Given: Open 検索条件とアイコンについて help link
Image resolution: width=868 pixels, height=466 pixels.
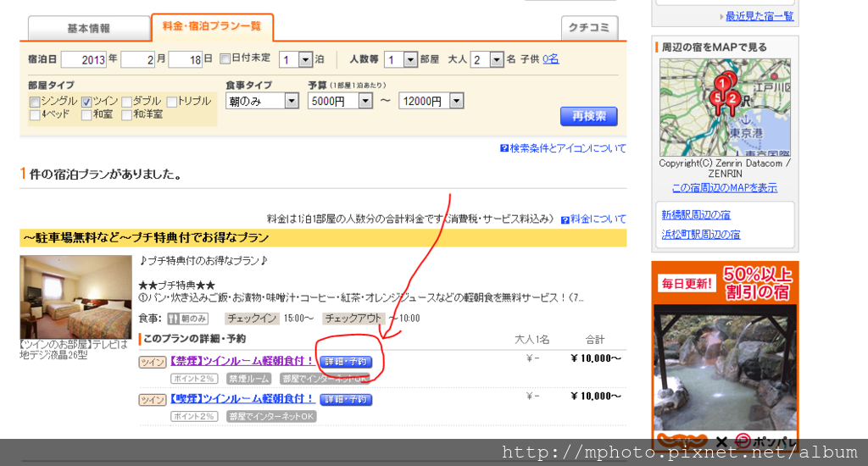Looking at the screenshot, I should point(568,148).
